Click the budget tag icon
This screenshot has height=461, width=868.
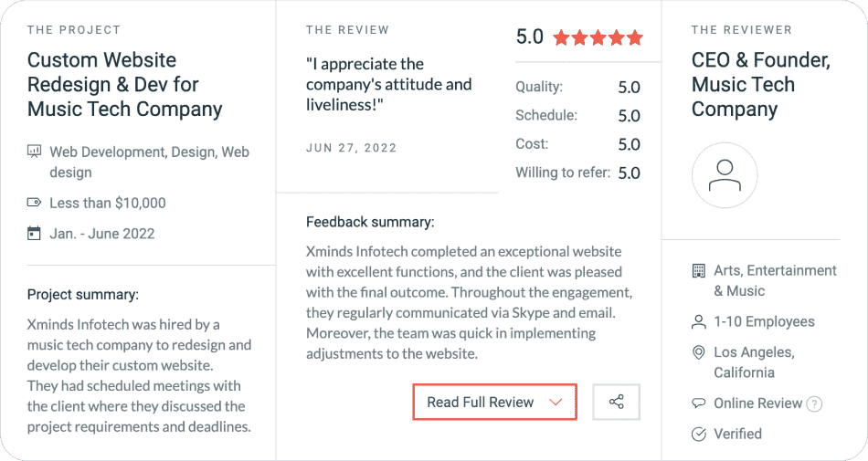click(35, 203)
